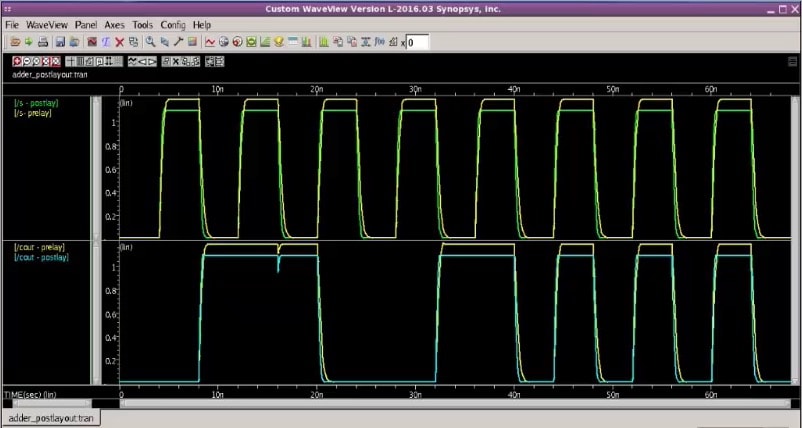Image resolution: width=802 pixels, height=428 pixels.
Task: Click the printer icon in toolbar
Action: tap(42, 42)
